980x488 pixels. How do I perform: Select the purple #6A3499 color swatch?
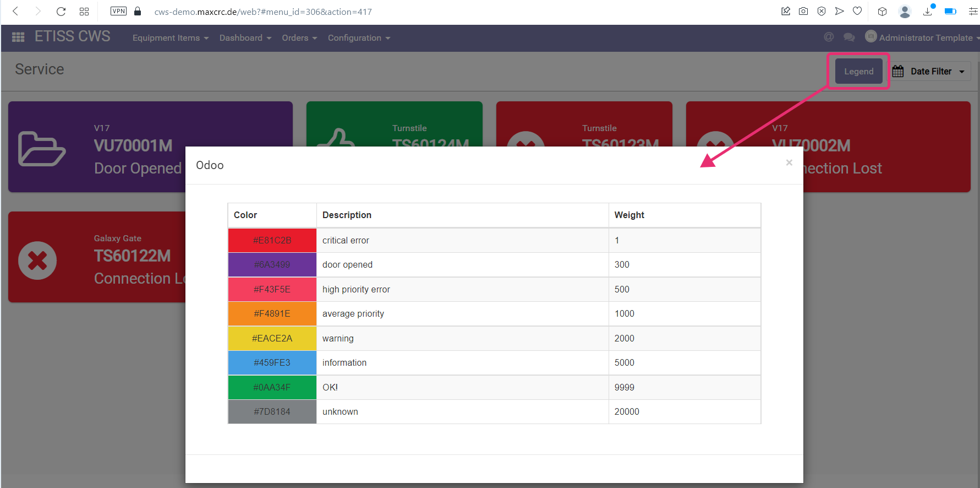pyautogui.click(x=272, y=264)
